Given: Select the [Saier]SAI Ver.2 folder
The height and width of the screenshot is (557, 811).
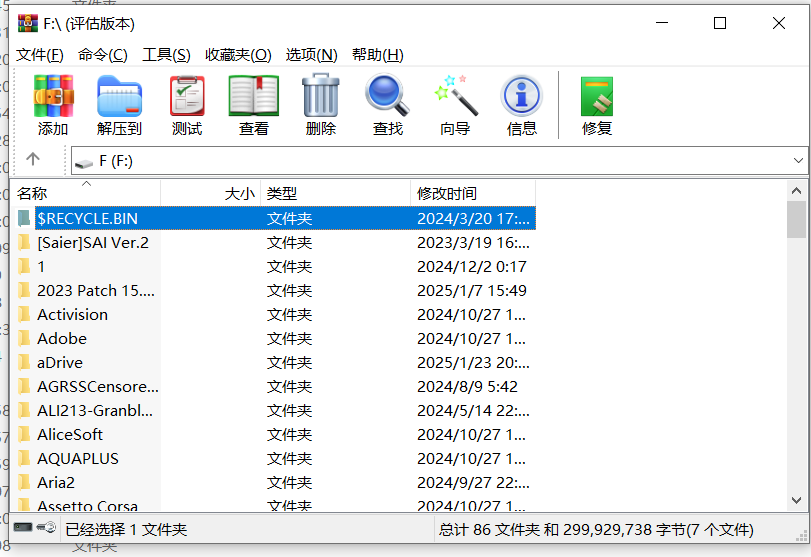Looking at the screenshot, I should tap(93, 243).
